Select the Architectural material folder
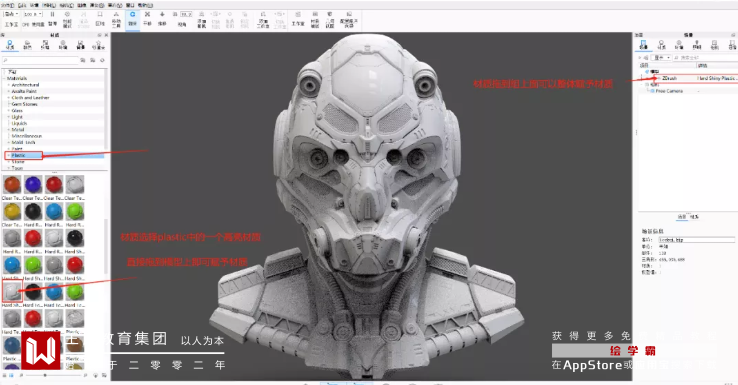 (x=25, y=85)
